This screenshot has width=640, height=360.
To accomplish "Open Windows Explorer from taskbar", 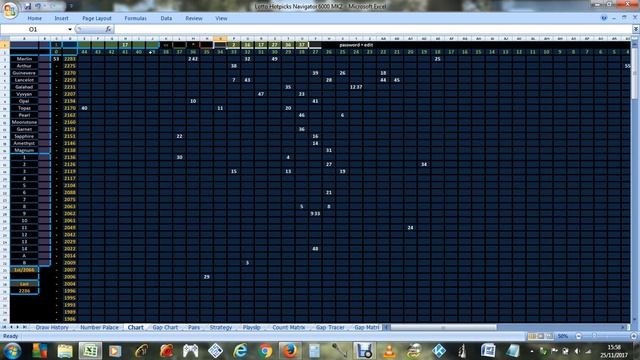I will pyautogui.click(x=64, y=351).
